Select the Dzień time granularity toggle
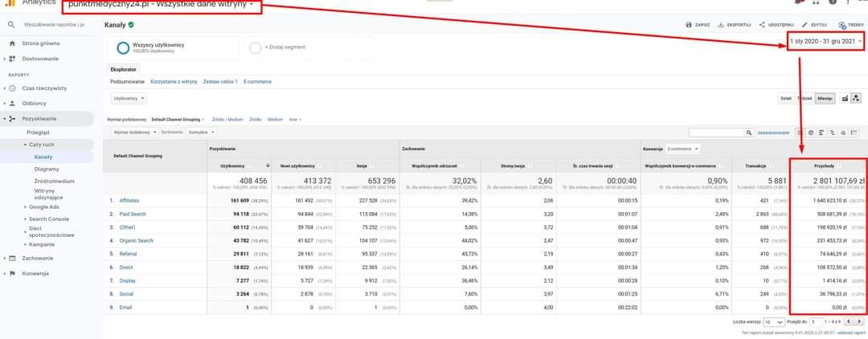 coord(786,98)
